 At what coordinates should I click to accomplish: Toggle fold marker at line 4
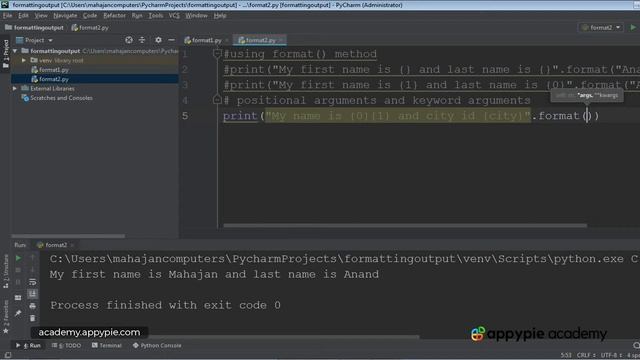pyautogui.click(x=217, y=100)
